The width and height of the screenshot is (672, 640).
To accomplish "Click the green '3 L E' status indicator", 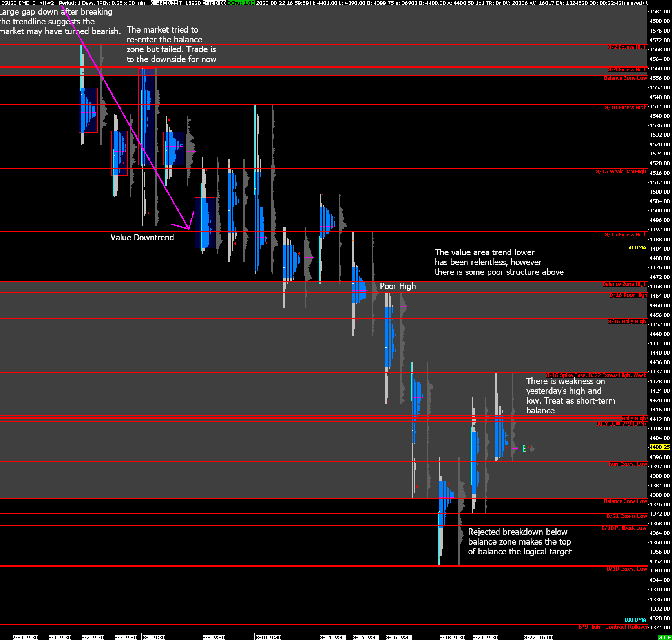I will pyautogui.click(x=665, y=637).
